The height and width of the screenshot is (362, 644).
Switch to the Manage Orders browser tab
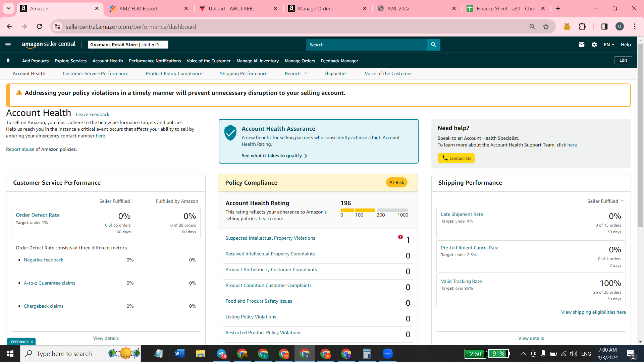pos(327,8)
